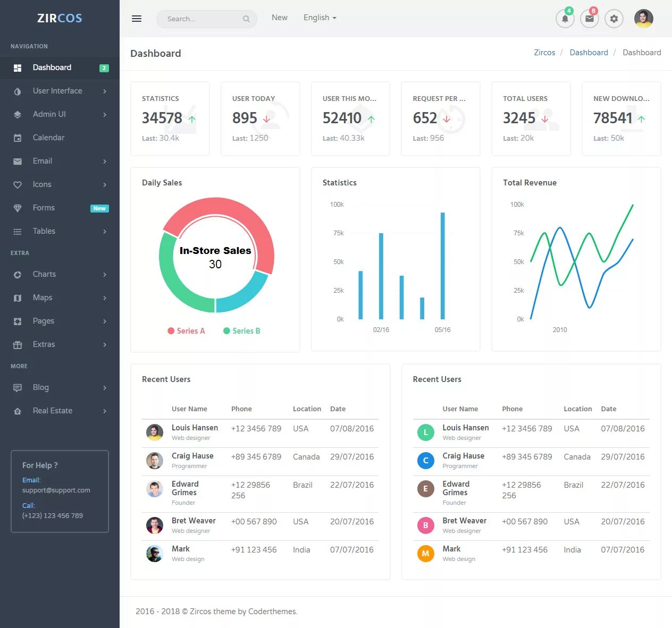
Task: Open the user profile avatar
Action: coord(644,19)
